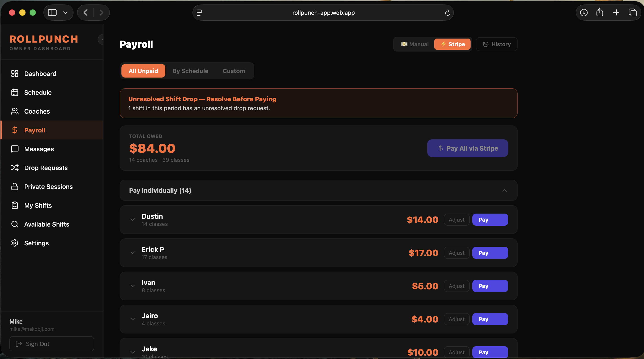Expand Ivan's payroll row chevron
This screenshot has width=644, height=359.
click(x=133, y=286)
